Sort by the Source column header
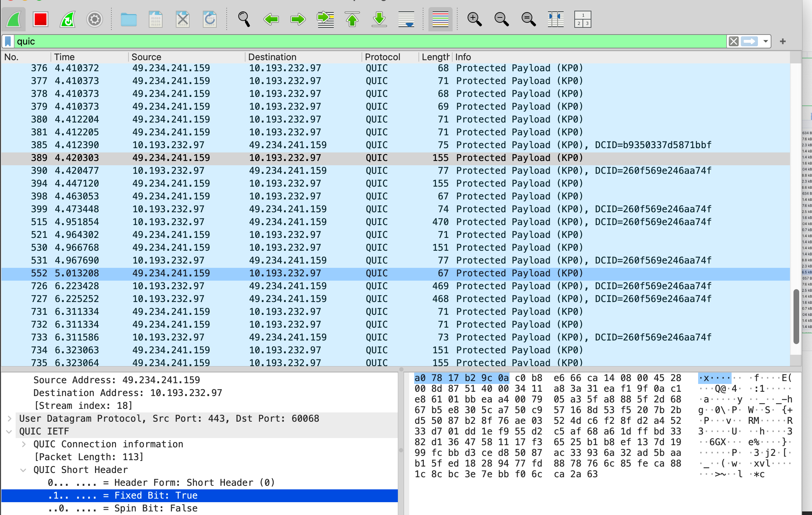This screenshot has width=812, height=515. [x=146, y=57]
